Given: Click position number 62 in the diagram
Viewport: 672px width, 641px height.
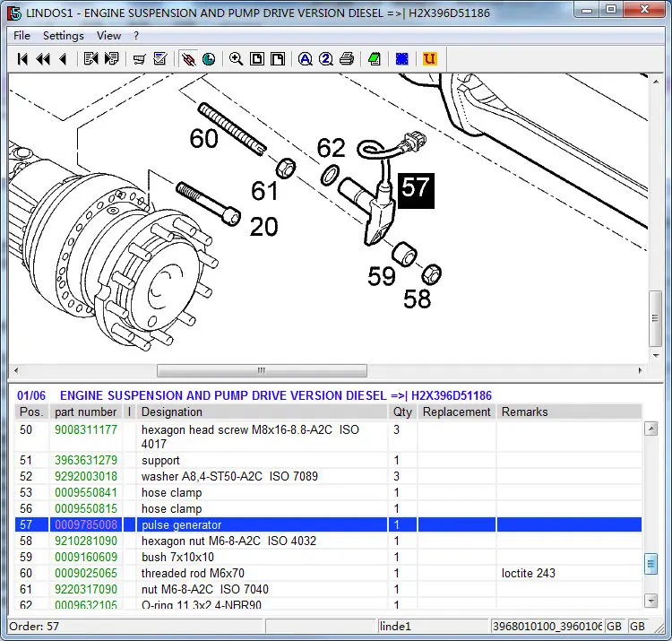Looking at the screenshot, I should [x=331, y=148].
